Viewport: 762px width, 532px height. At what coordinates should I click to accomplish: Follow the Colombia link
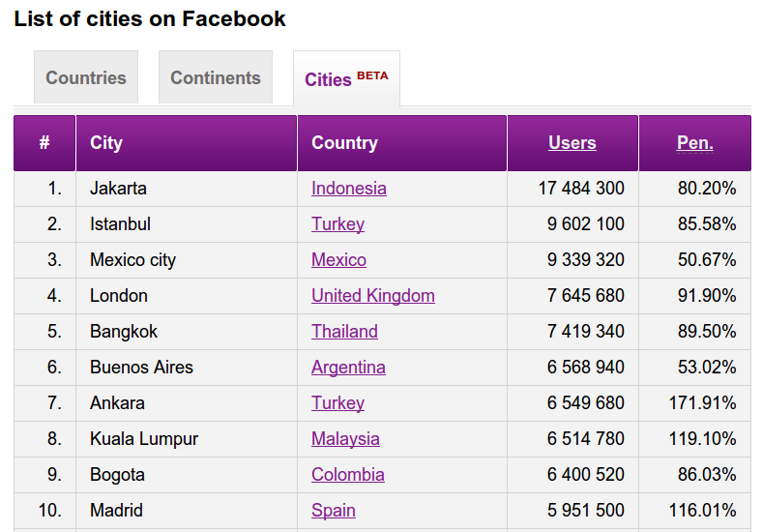pos(347,475)
